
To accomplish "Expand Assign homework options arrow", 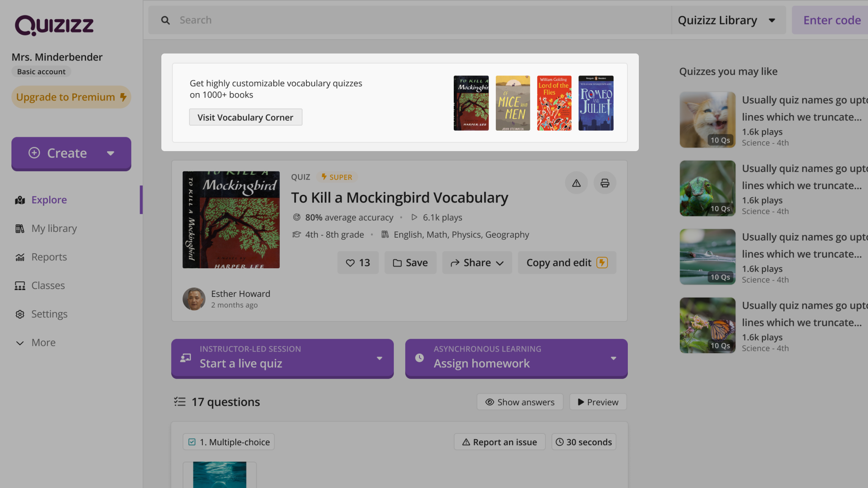I will (614, 359).
